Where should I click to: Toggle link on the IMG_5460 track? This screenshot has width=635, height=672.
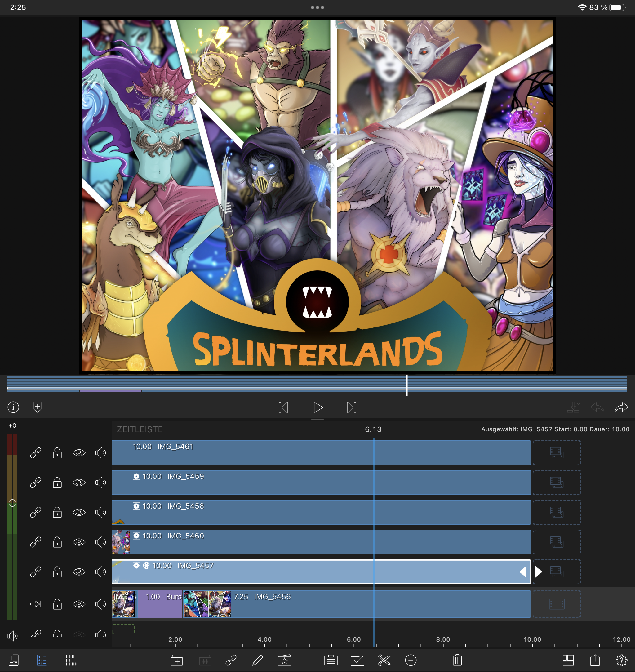click(x=36, y=542)
